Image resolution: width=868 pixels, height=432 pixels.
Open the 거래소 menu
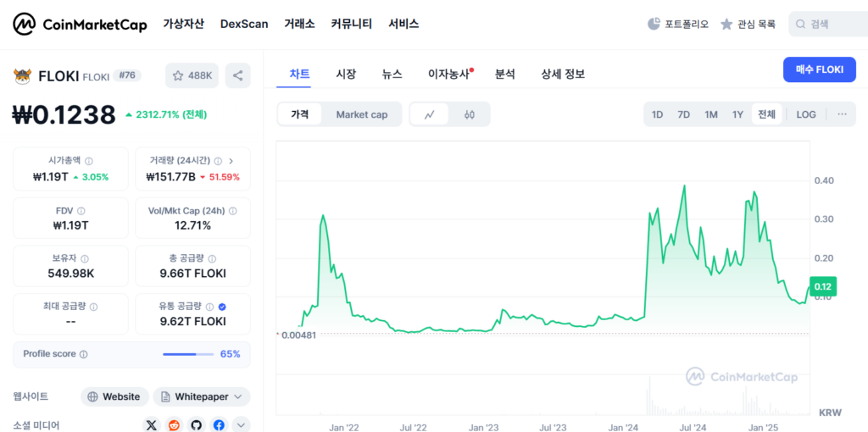[299, 24]
